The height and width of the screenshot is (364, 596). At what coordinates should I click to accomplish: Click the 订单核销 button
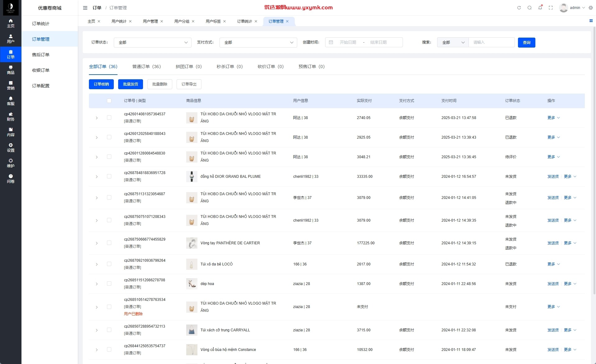click(101, 84)
